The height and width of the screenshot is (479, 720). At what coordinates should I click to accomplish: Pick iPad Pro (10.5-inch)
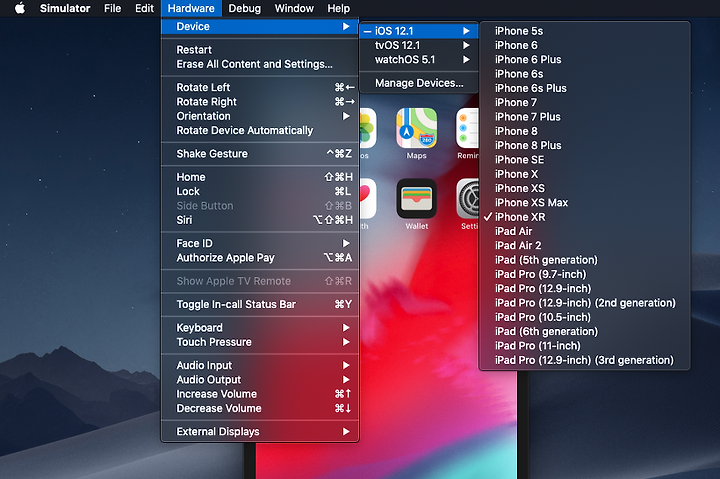tap(585, 317)
